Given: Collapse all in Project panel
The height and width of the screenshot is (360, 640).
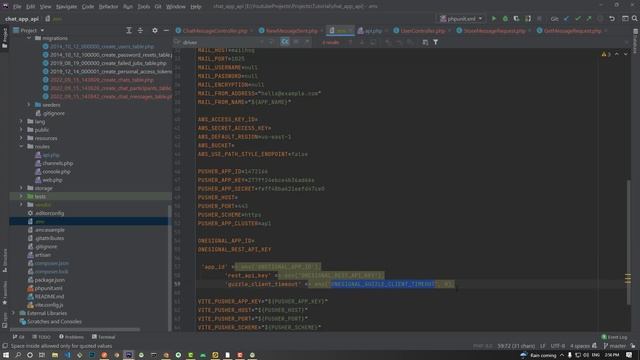Looking at the screenshot, I should [140, 30].
